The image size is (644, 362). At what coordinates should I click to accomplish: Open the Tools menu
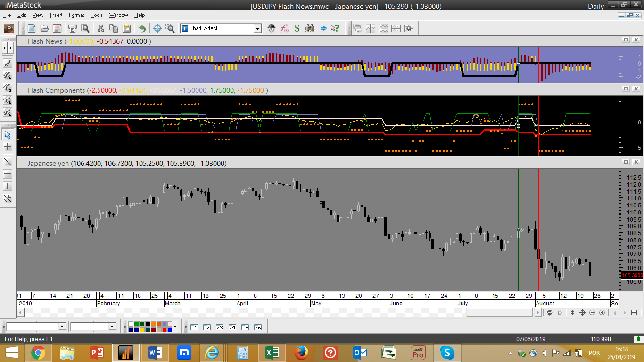[x=97, y=15]
